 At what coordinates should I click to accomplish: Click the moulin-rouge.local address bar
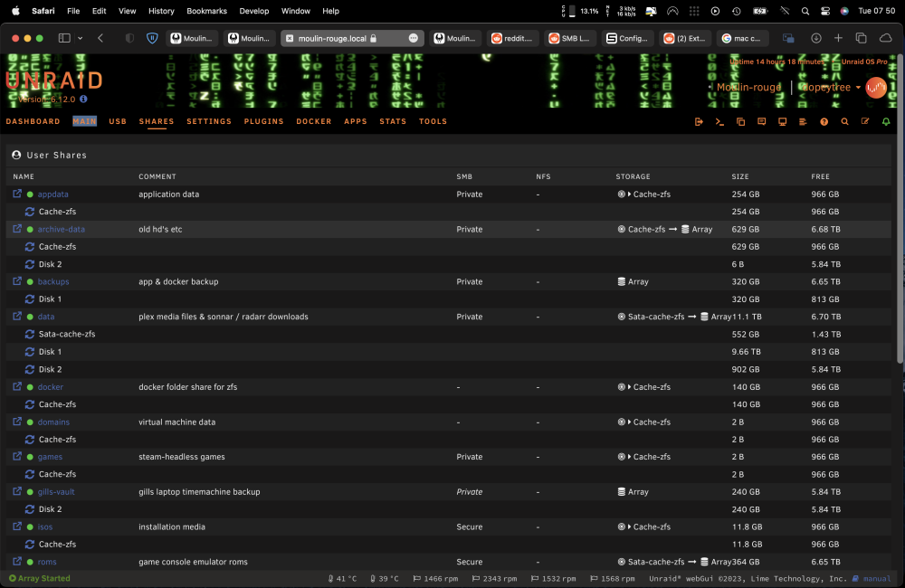coord(352,38)
